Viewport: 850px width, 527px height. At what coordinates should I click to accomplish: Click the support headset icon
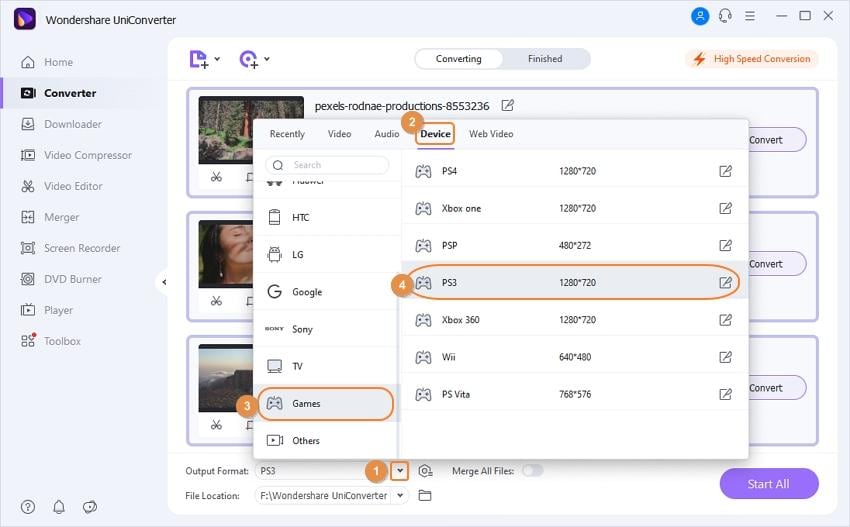[725, 16]
